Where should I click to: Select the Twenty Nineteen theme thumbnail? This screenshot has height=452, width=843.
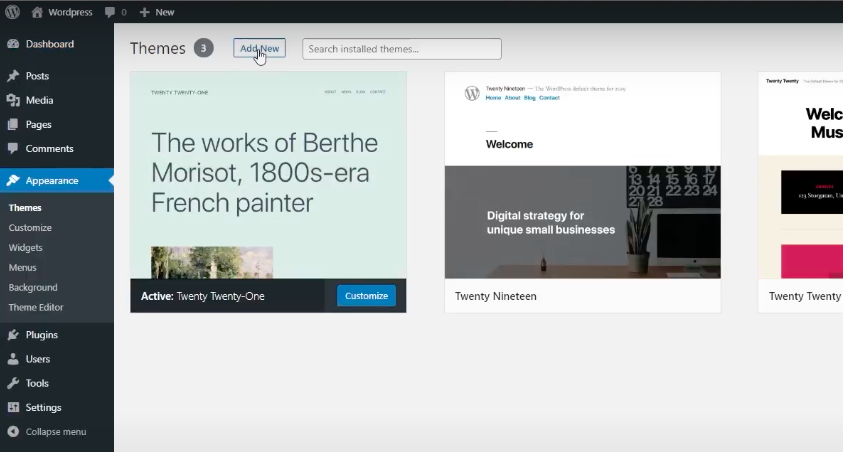[582, 175]
